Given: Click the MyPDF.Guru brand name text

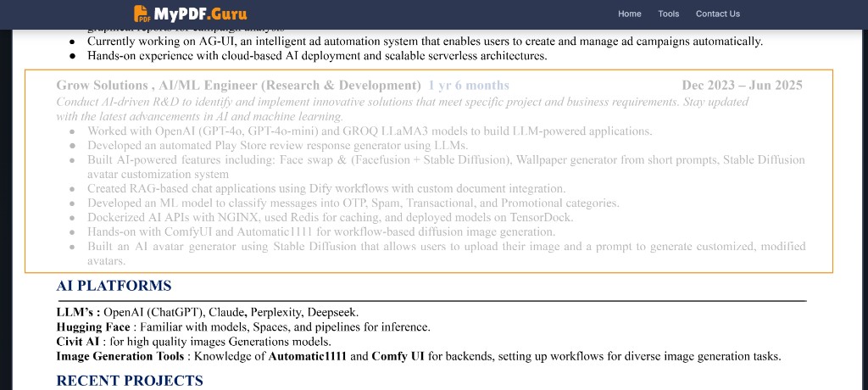Looking at the screenshot, I should pyautogui.click(x=200, y=14).
